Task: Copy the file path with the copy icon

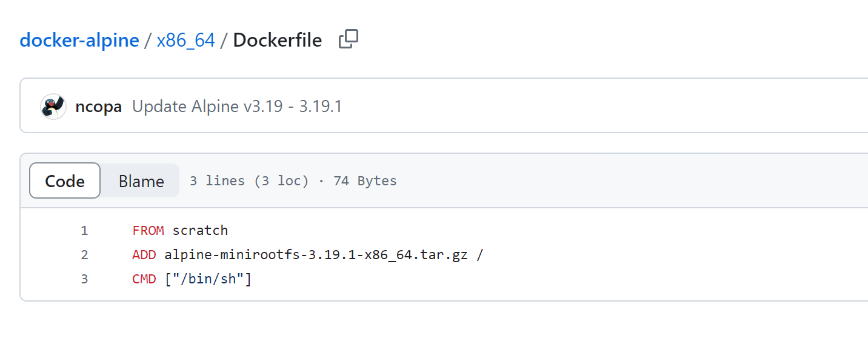Action: click(349, 40)
